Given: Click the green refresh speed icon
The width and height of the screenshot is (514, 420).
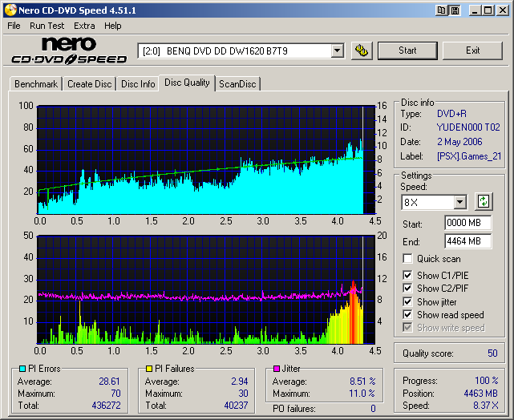Looking at the screenshot, I should pos(484,201).
